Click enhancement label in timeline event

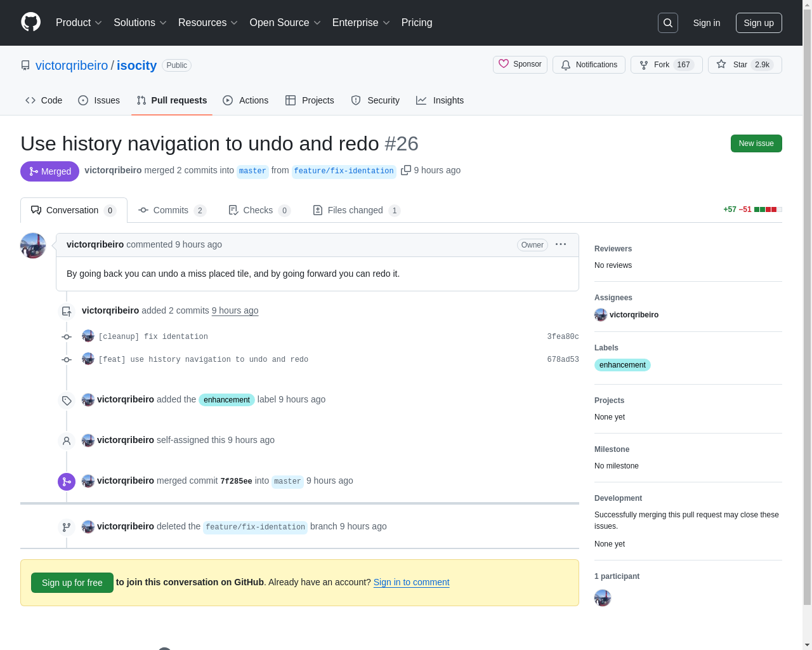tap(226, 400)
